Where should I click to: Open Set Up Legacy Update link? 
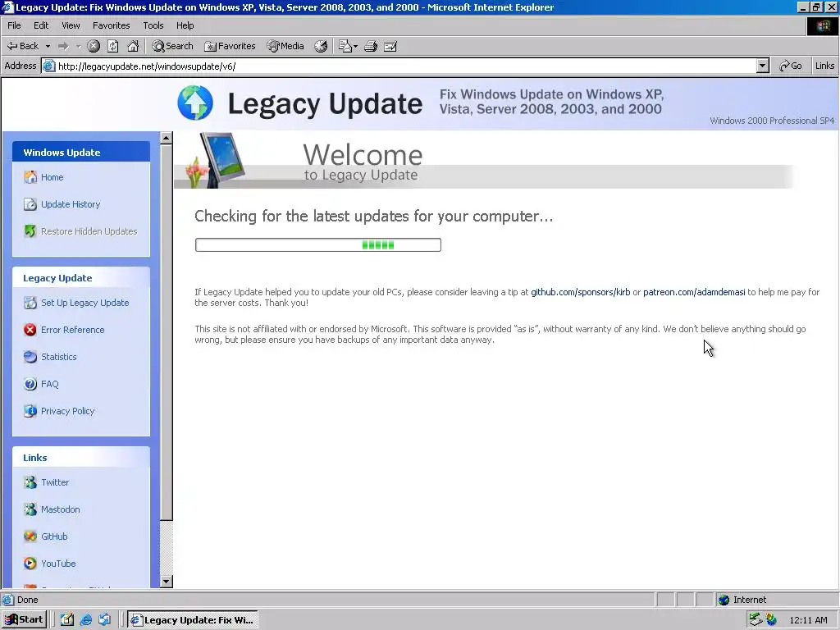pyautogui.click(x=85, y=303)
